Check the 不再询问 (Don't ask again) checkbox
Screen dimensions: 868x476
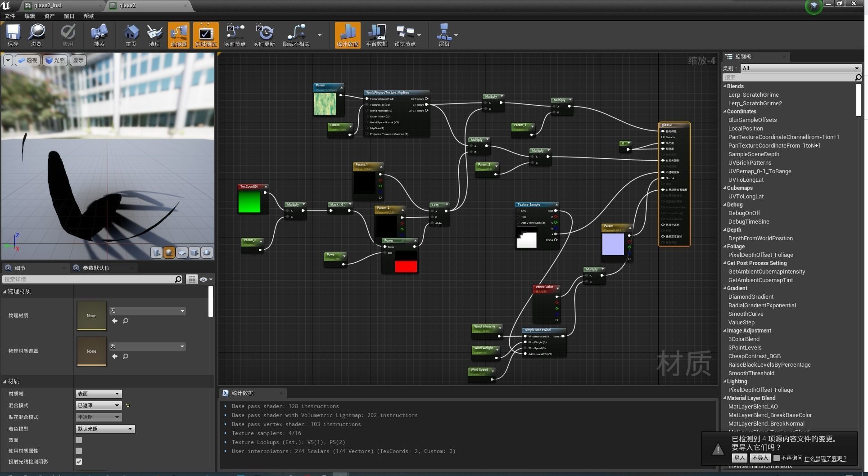point(776,458)
